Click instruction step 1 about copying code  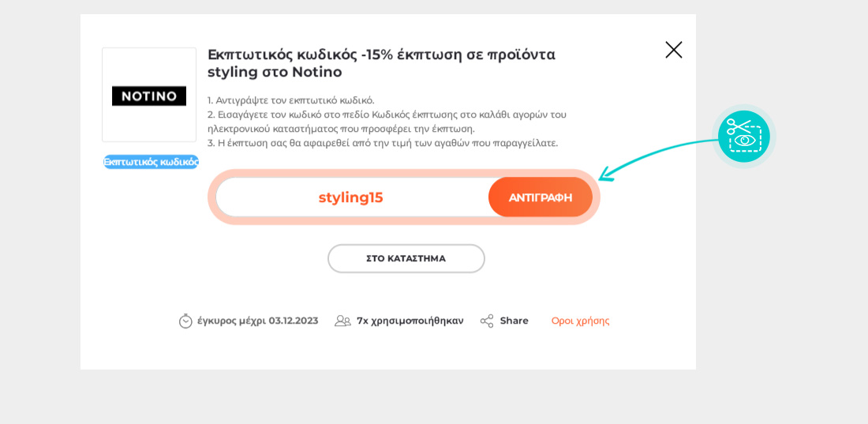pos(291,100)
